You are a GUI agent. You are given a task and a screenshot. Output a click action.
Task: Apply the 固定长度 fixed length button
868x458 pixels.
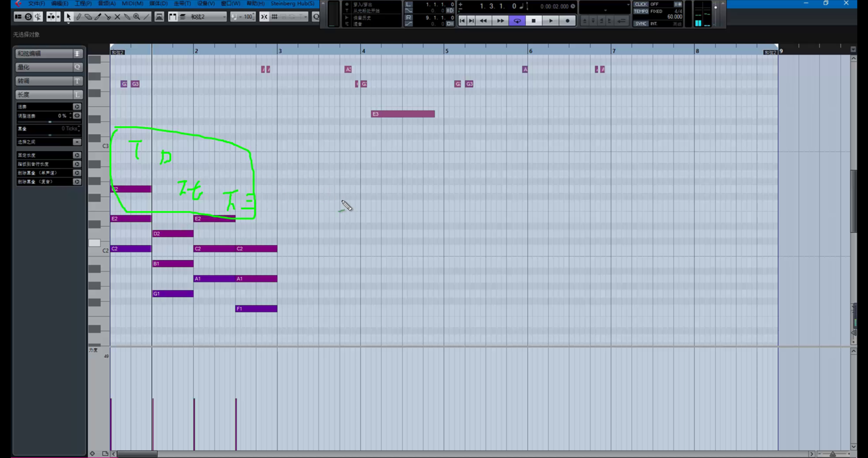[77, 155]
